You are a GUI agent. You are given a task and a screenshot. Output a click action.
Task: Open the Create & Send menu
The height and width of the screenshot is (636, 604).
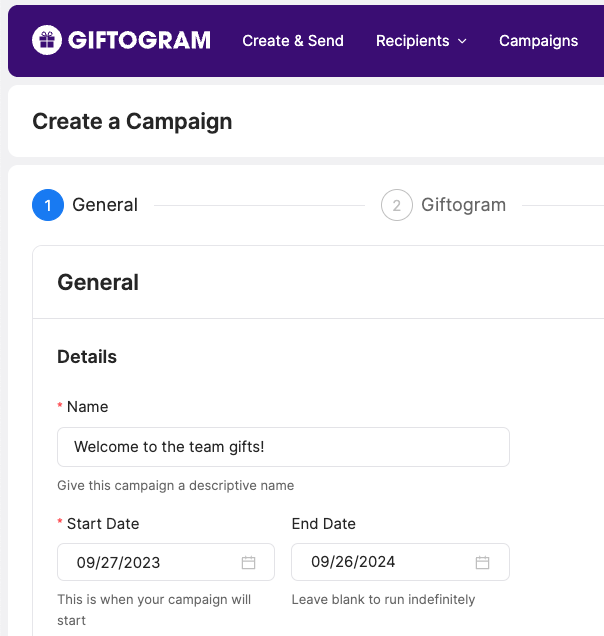click(x=293, y=41)
